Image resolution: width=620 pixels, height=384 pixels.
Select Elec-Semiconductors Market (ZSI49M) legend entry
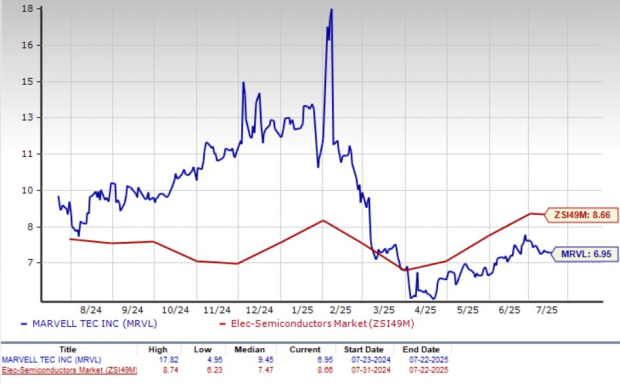pyautogui.click(x=322, y=323)
